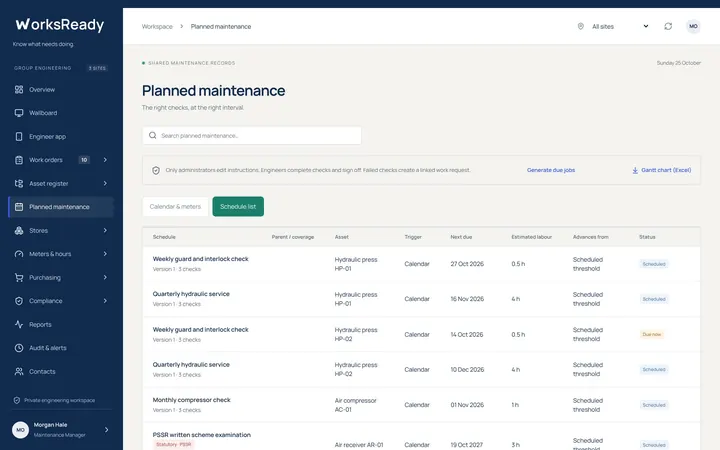This screenshot has height=450, width=720.
Task: Click the Asset register icon
Action: (19, 183)
